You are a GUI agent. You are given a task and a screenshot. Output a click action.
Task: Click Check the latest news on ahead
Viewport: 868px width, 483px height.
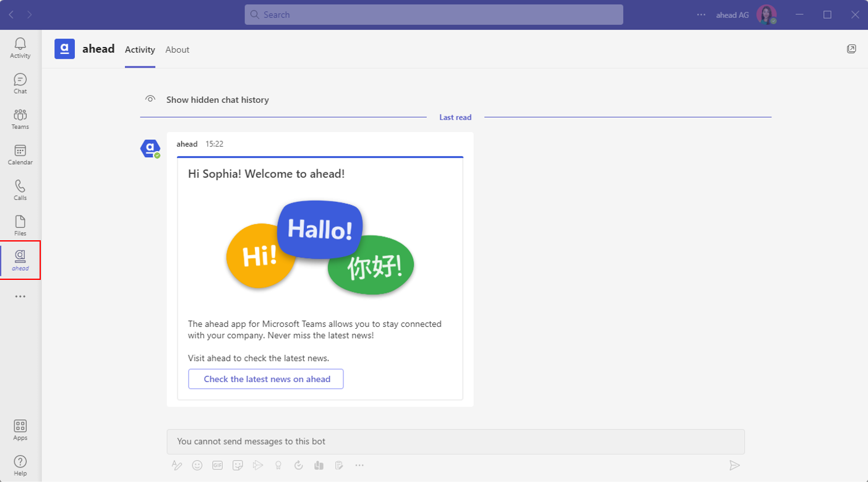tap(265, 378)
